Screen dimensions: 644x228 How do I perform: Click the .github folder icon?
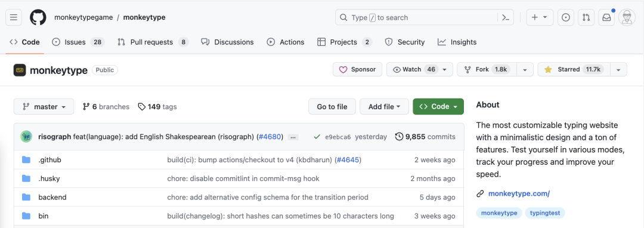click(26, 159)
